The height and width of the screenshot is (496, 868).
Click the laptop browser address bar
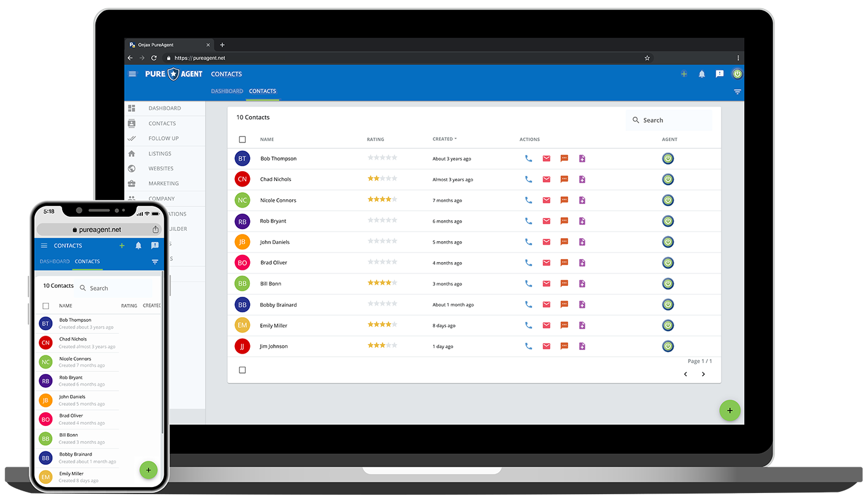[x=407, y=58]
